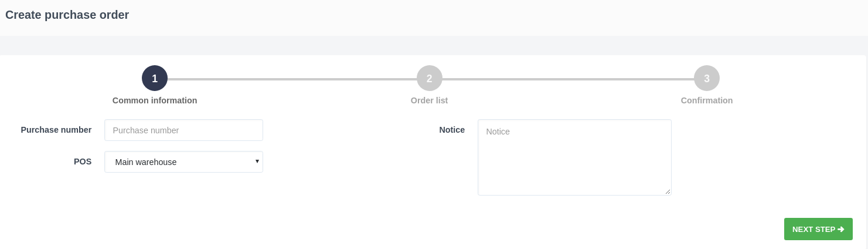868x249 pixels.
Task: Click the Create purchase order heading
Action: pos(67,15)
